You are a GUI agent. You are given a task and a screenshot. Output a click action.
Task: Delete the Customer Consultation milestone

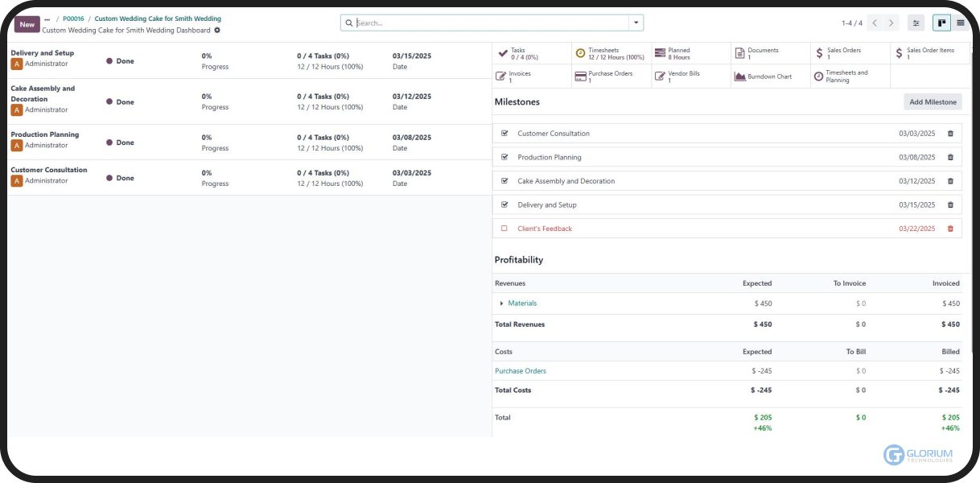click(950, 134)
